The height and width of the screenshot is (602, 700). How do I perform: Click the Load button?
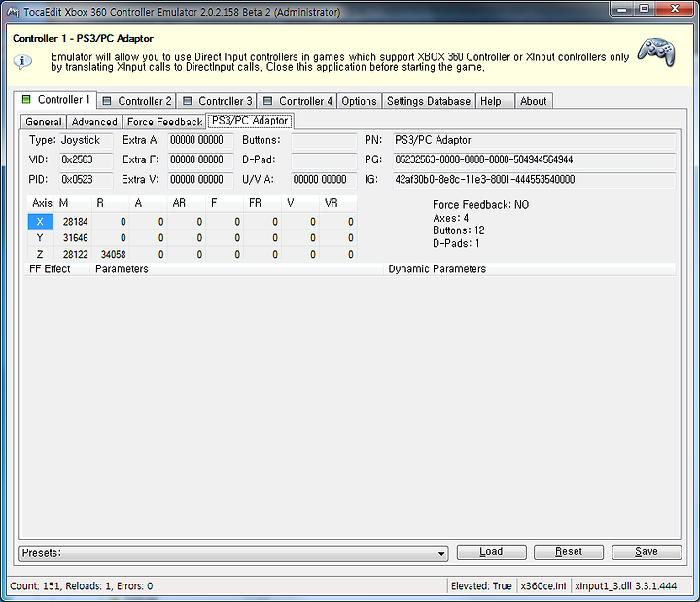491,552
